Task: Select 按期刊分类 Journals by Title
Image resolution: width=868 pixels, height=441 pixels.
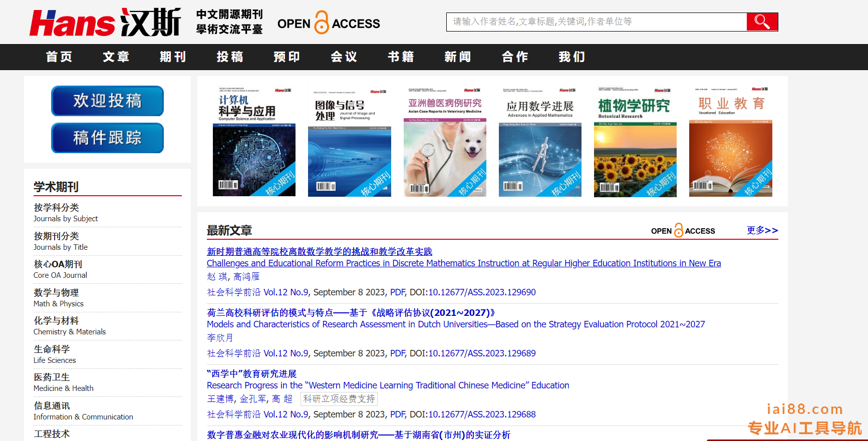Action: (61, 241)
